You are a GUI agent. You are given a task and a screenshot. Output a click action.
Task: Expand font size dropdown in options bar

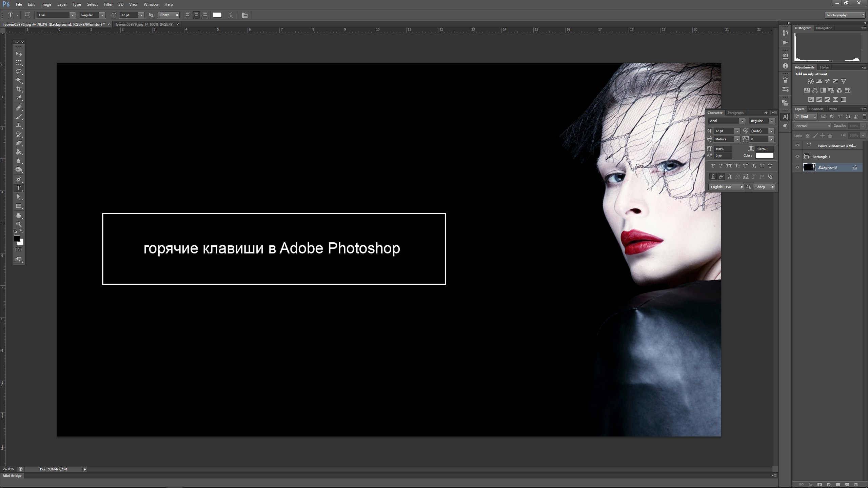pyautogui.click(x=141, y=15)
